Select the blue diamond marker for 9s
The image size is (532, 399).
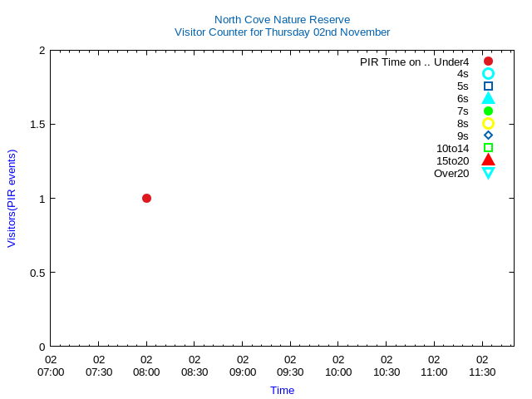tap(488, 135)
